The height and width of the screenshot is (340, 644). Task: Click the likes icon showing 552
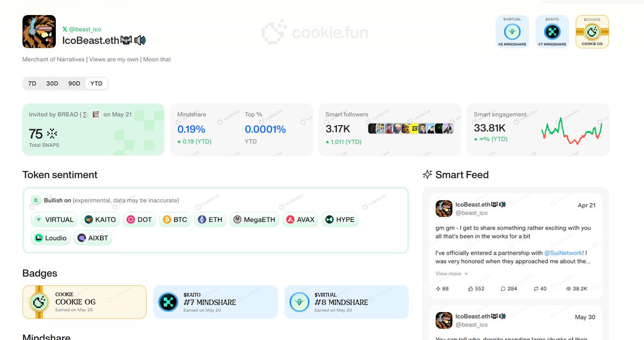470,288
